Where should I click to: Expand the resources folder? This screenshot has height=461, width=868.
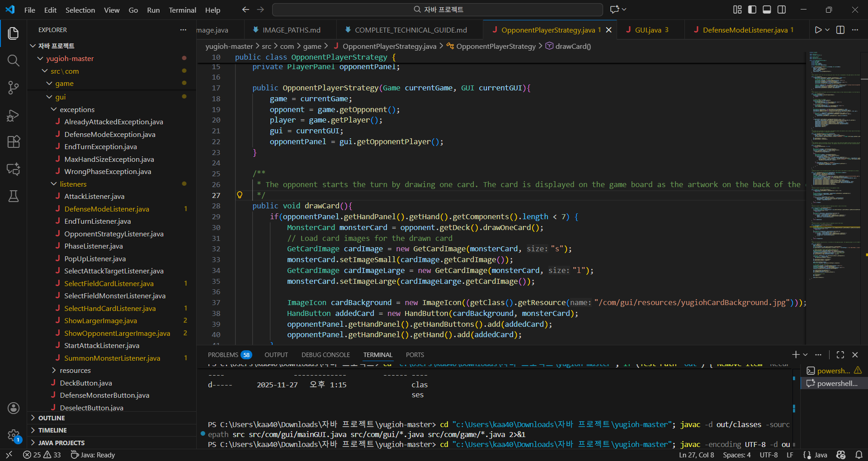tap(75, 370)
